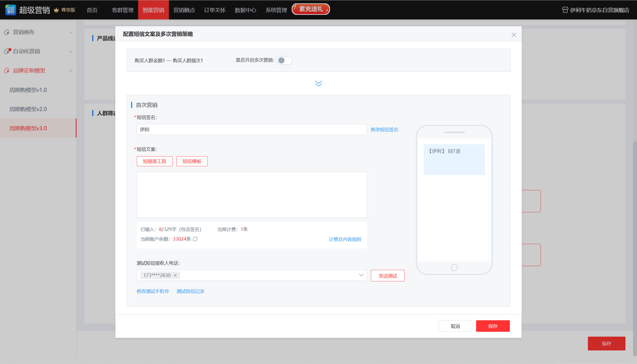Click the crown 尊享版 badge

[64, 10]
